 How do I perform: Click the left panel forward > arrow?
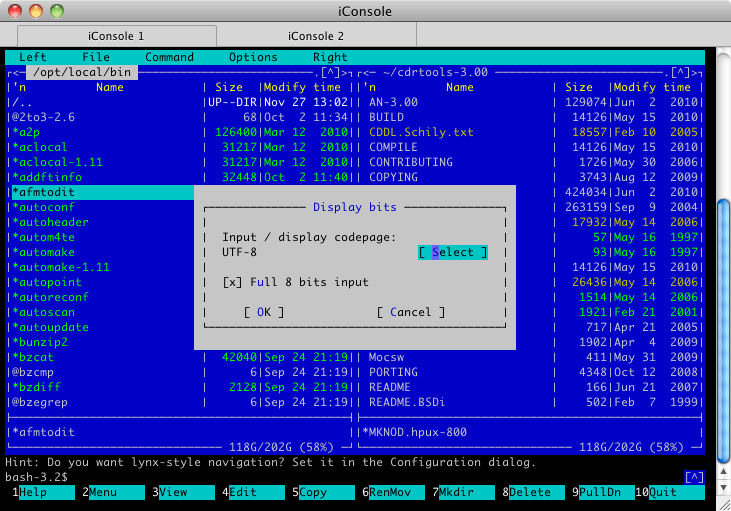tap(345, 72)
